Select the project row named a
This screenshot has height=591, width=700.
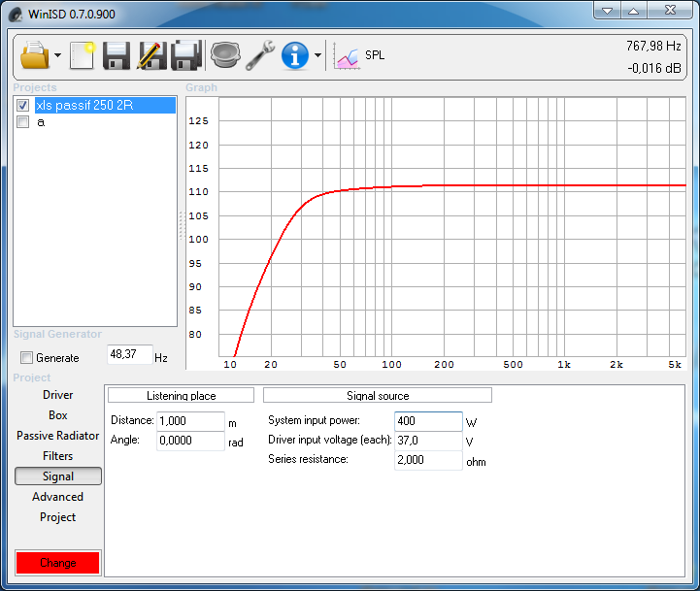(x=41, y=122)
